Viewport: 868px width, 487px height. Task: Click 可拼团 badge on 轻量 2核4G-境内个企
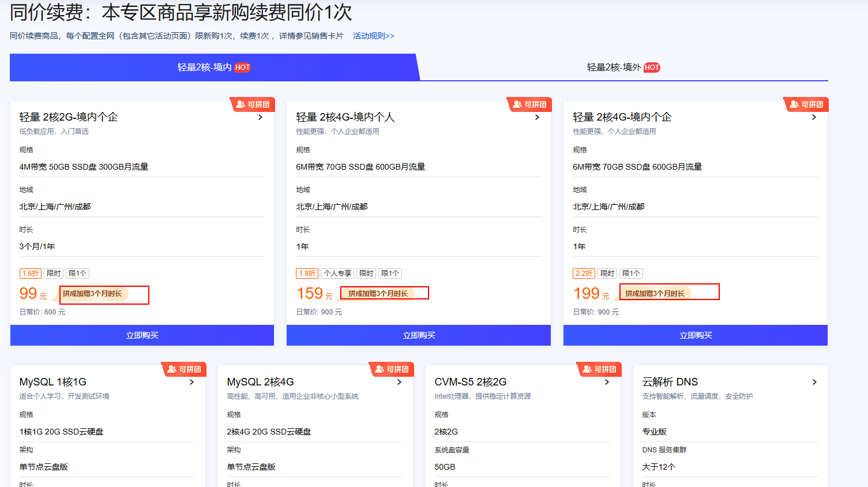point(806,104)
